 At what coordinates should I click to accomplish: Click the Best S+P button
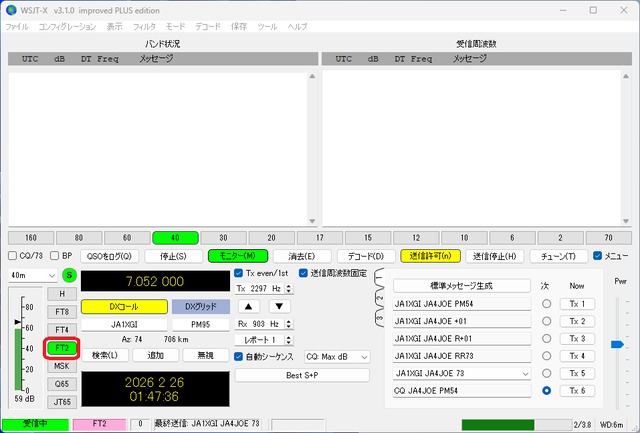coord(302,375)
